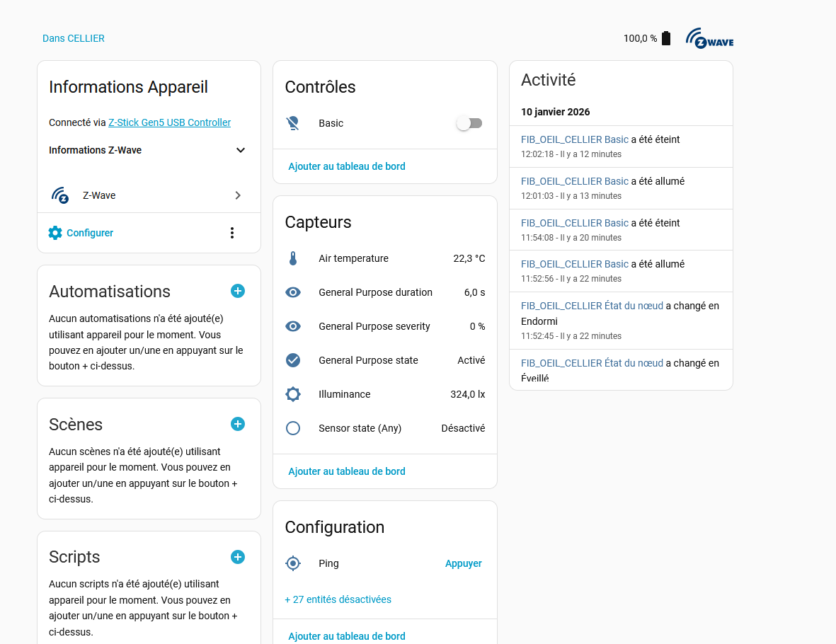Toggle the Basic switch on
Viewport: 836px width, 644px height.
pos(469,123)
